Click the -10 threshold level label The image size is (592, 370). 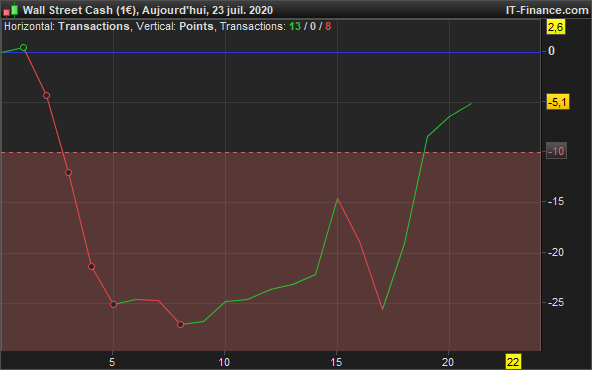tap(556, 151)
